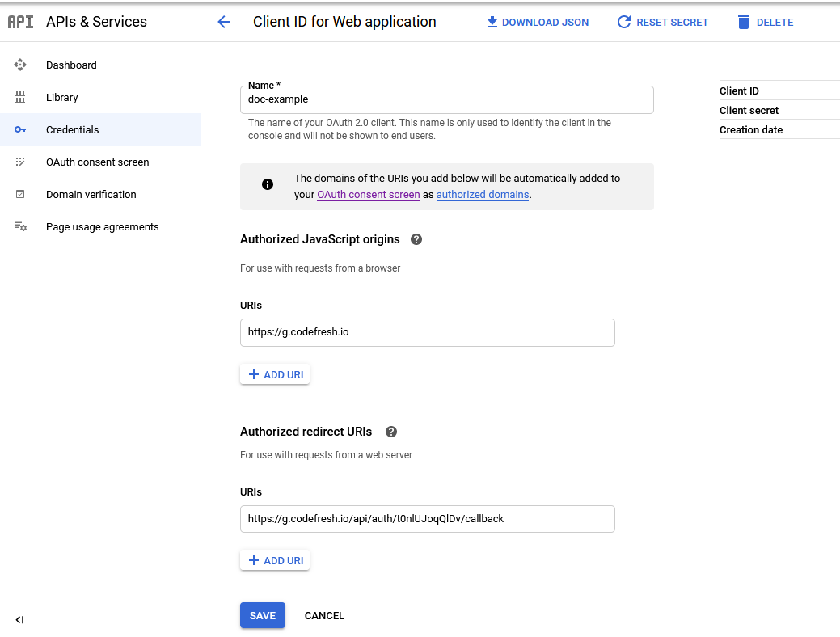840x637 pixels.
Task: Click the Domain verification checkbox icon
Action: click(20, 194)
